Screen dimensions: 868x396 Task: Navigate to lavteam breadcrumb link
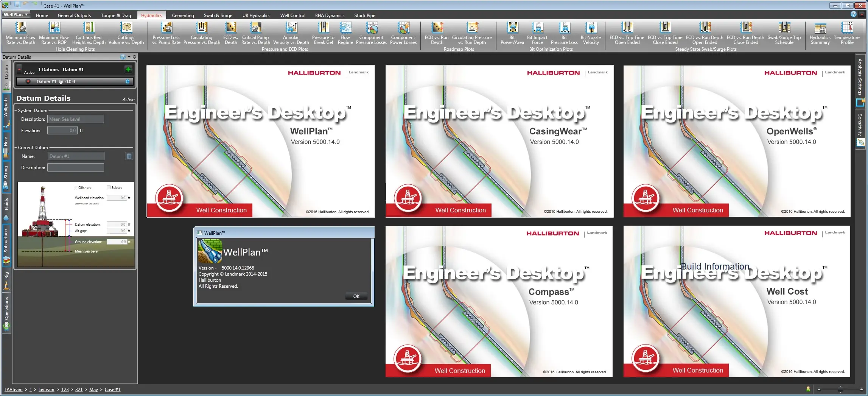pyautogui.click(x=46, y=389)
